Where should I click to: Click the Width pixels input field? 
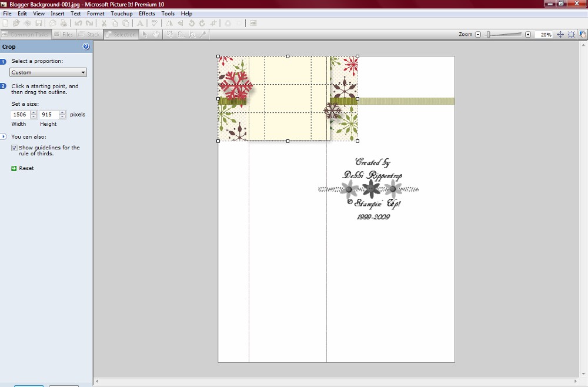coord(20,115)
